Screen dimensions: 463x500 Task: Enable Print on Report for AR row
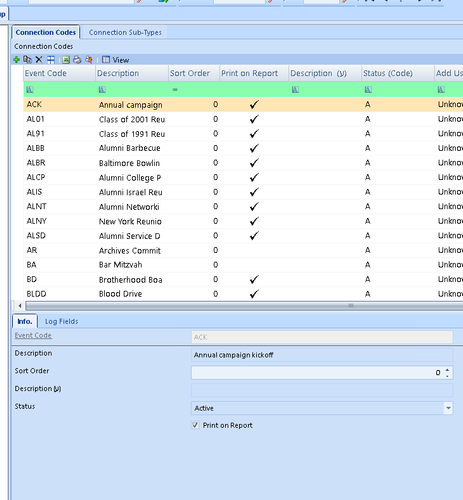(254, 250)
